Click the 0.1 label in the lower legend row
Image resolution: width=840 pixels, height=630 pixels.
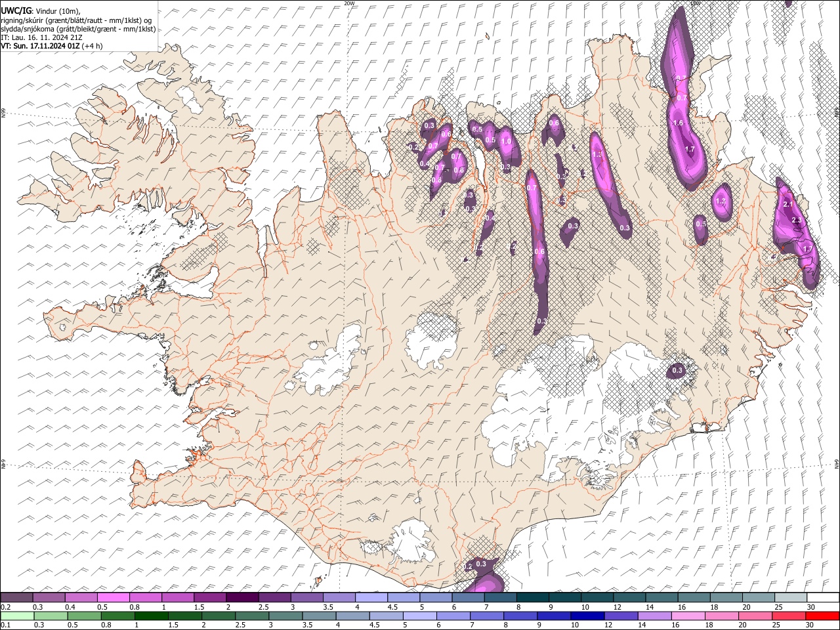click(5, 625)
